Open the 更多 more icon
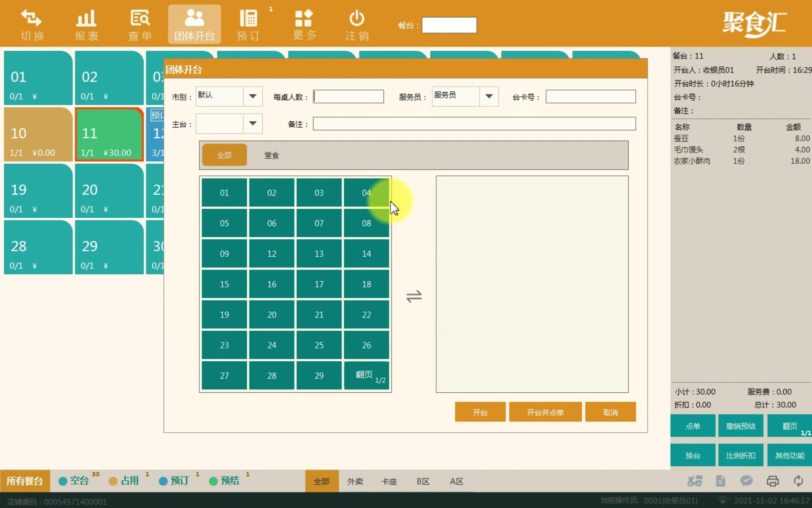The height and width of the screenshot is (508, 812). pos(304,24)
